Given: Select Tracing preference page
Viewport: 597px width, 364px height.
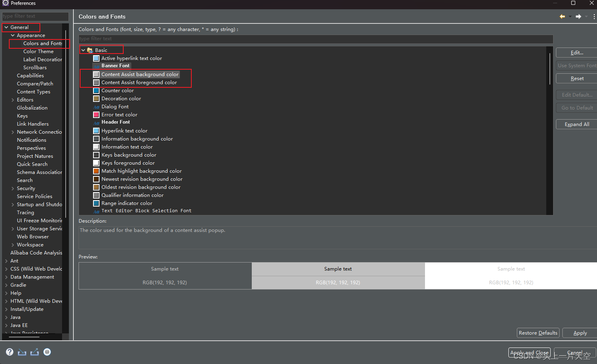Looking at the screenshot, I should 25,213.
